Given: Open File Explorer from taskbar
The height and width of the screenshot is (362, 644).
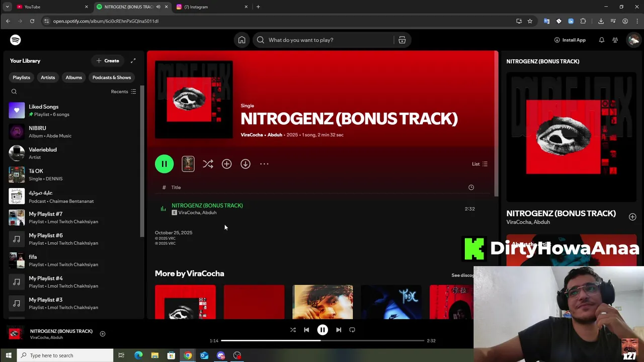Looking at the screenshot, I should point(155,355).
